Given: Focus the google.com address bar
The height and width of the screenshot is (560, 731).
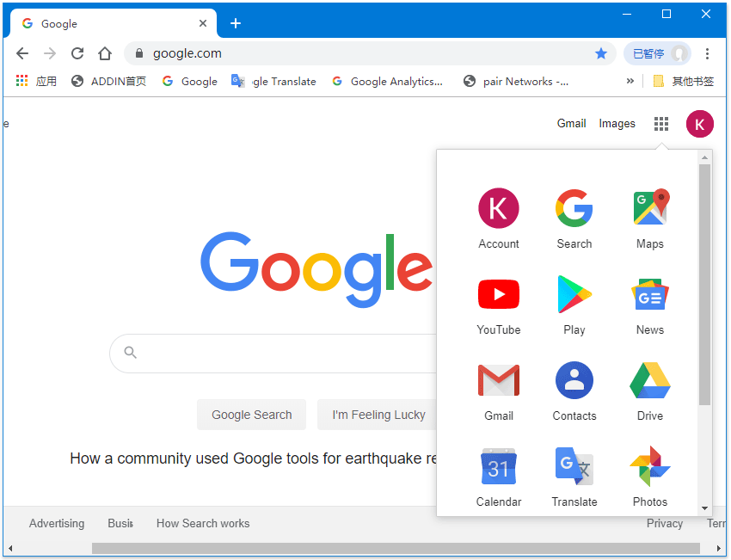Looking at the screenshot, I should coord(371,53).
